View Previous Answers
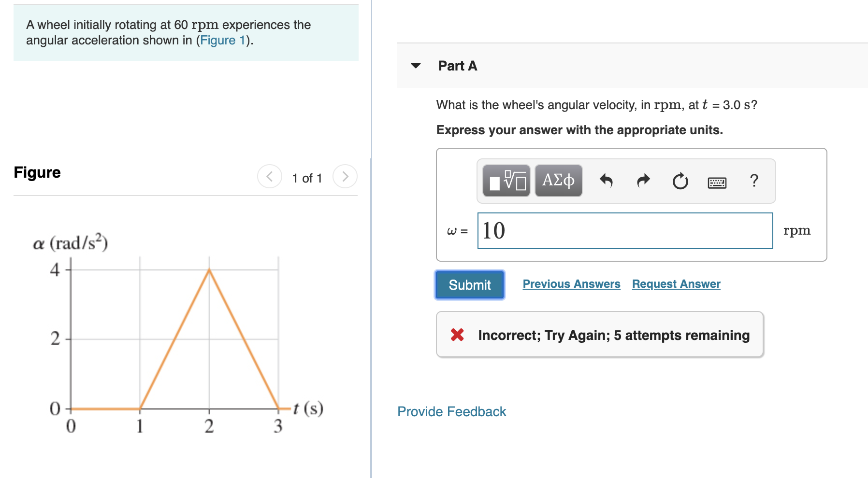868x478 pixels. pyautogui.click(x=571, y=284)
